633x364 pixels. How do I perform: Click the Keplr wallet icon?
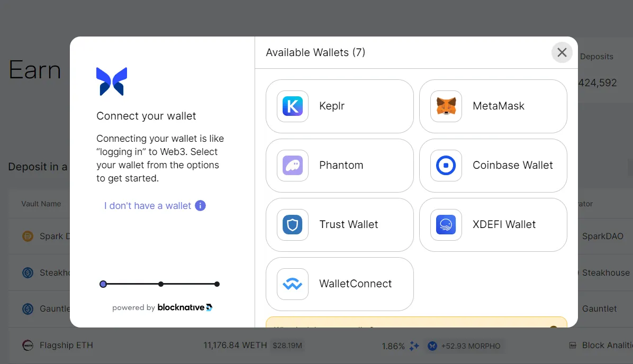pyautogui.click(x=292, y=106)
